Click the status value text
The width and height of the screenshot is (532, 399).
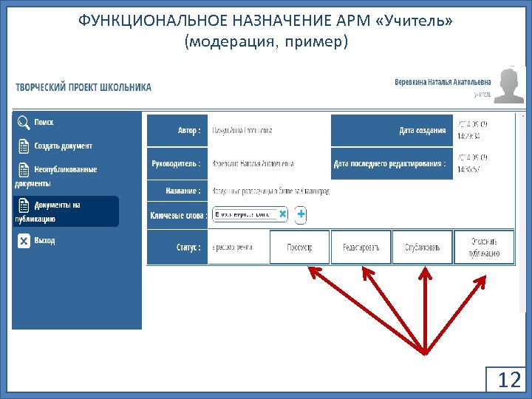point(233,248)
